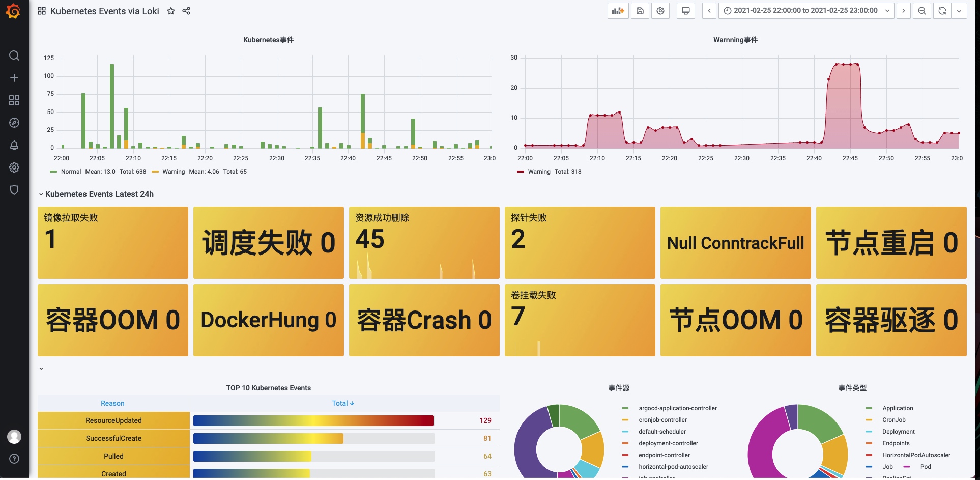Image resolution: width=980 pixels, height=480 pixels.
Task: Click the 探针失败 stat panel showing 2
Action: point(580,243)
